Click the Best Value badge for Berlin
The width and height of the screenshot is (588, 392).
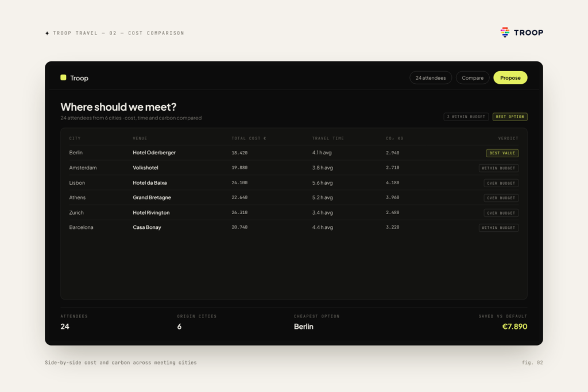pyautogui.click(x=502, y=153)
